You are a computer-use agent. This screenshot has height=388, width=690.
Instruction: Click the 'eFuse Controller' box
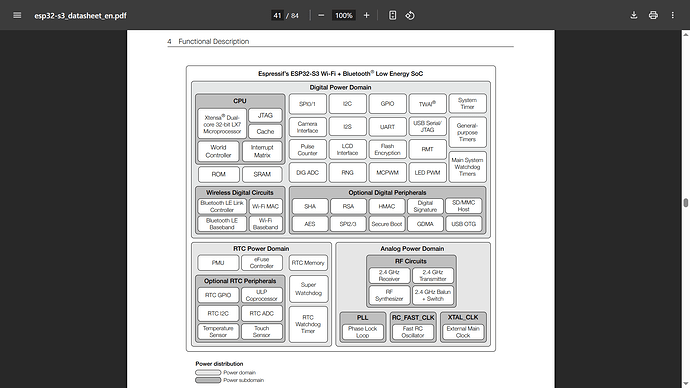262,263
